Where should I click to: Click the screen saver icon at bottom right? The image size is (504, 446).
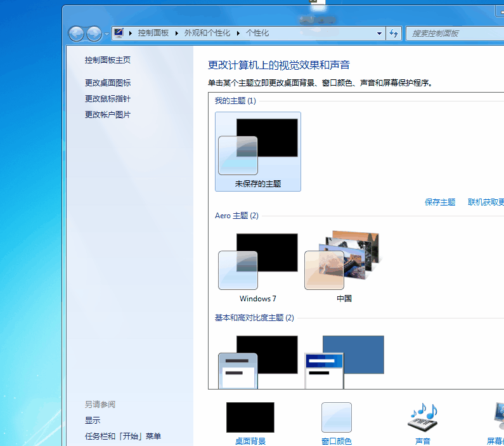[x=499, y=417]
